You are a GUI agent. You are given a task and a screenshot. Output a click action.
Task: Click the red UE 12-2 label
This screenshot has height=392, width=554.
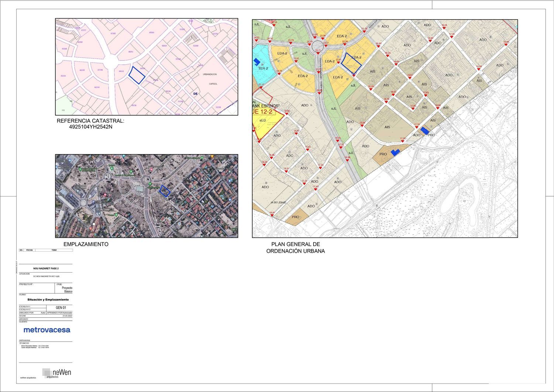[262, 112]
